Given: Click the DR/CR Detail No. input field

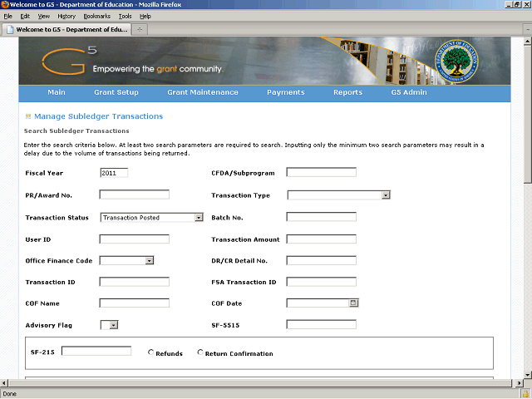Looking at the screenshot, I should point(322,260).
